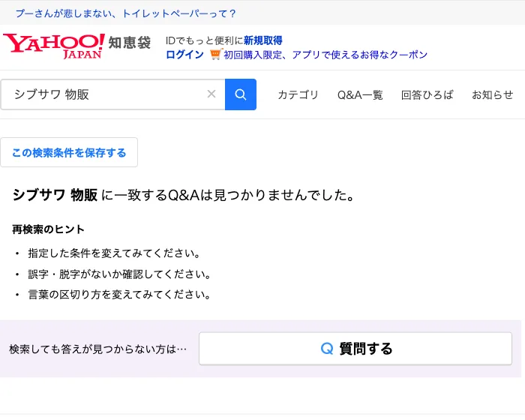Screen dimensions: 525x420
Task: Clear the search field with the X icon
Action: coord(211,94)
